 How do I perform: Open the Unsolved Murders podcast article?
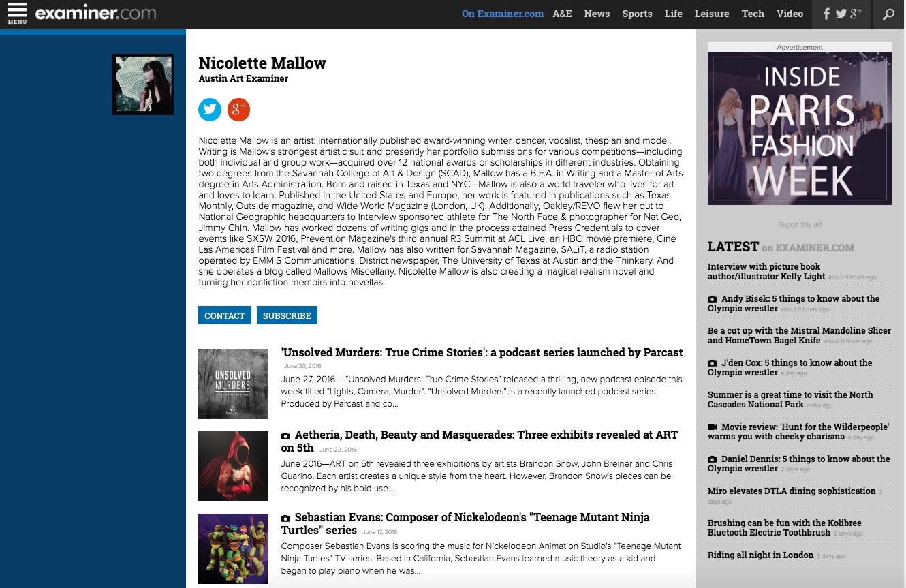[x=482, y=352]
